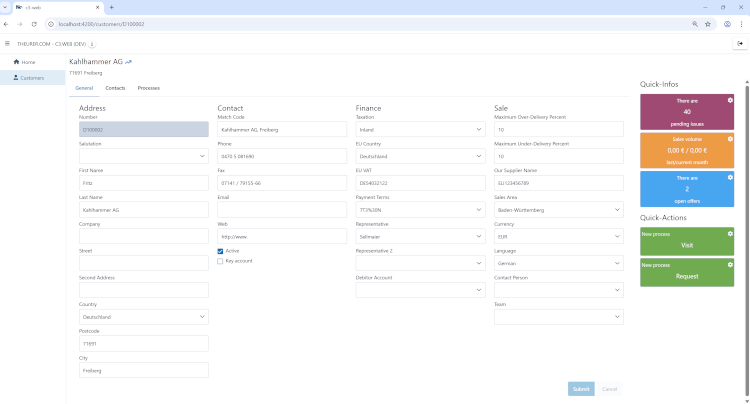Switch to the Processes tab
This screenshot has width=750, height=404.
coord(148,88)
